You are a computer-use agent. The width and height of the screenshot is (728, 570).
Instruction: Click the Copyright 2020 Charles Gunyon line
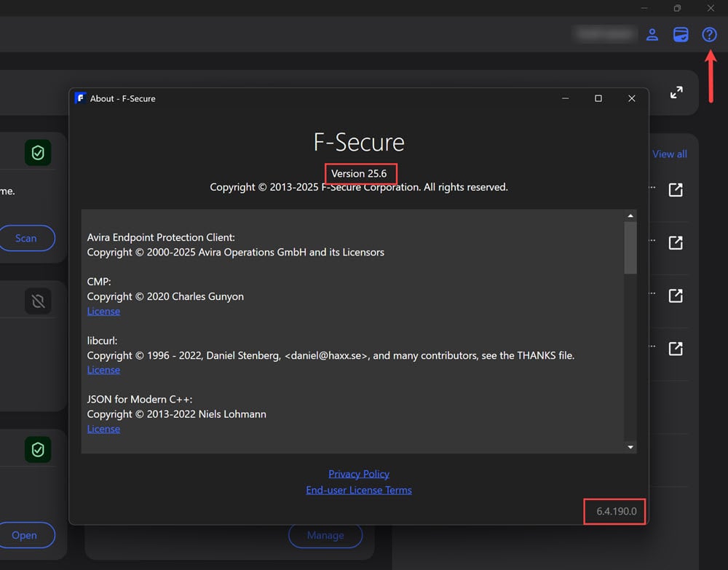(x=165, y=296)
